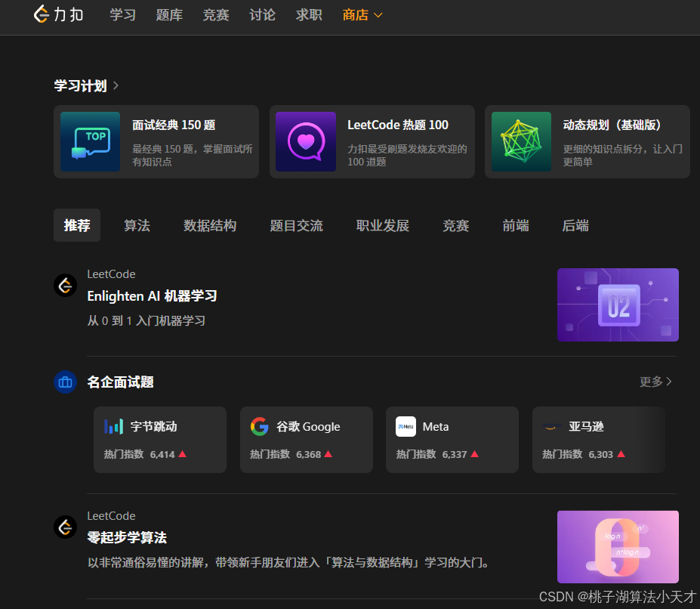Click the Google G logo
This screenshot has height=609, width=700.
tap(259, 426)
